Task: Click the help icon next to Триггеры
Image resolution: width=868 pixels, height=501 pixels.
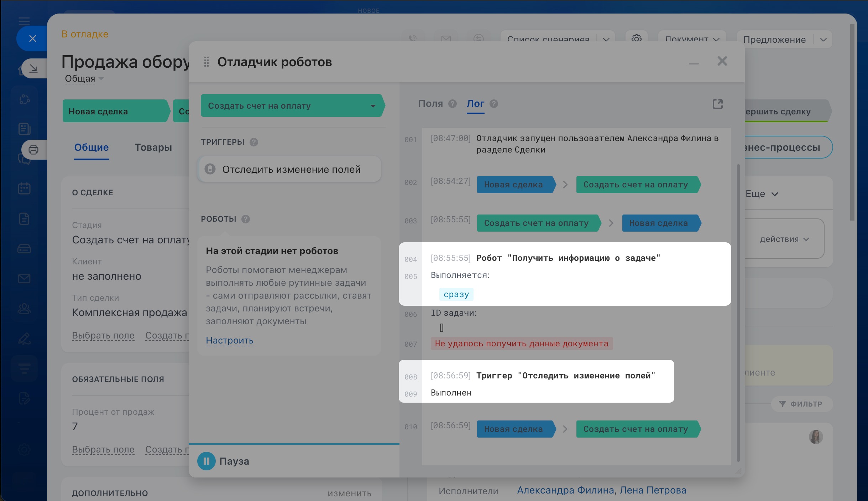Action: (x=253, y=142)
